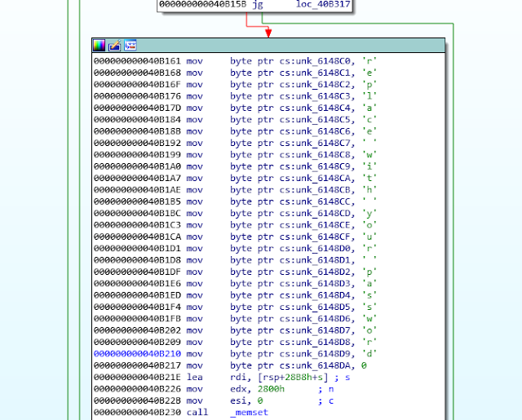Click the _memset function call name

[x=249, y=412]
